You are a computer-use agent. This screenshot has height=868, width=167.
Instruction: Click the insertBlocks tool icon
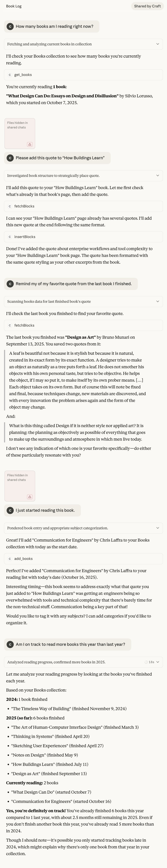[x=10, y=236]
